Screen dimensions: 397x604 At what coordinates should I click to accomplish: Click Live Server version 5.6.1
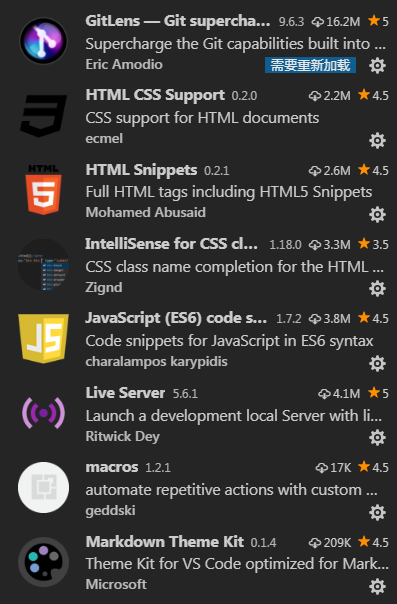[185, 394]
